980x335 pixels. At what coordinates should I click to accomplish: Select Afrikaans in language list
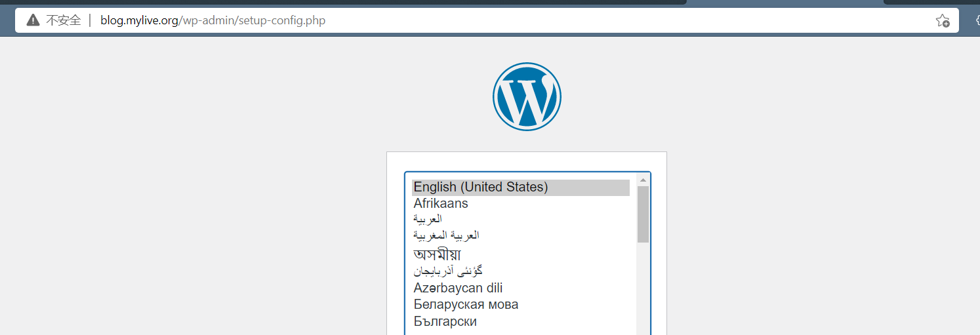521,203
